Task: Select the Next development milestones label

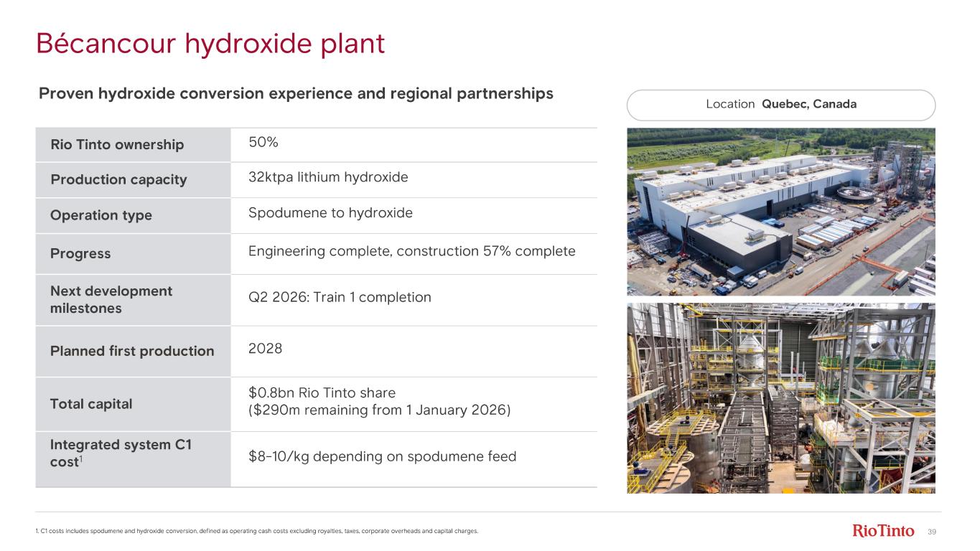Action: point(111,299)
